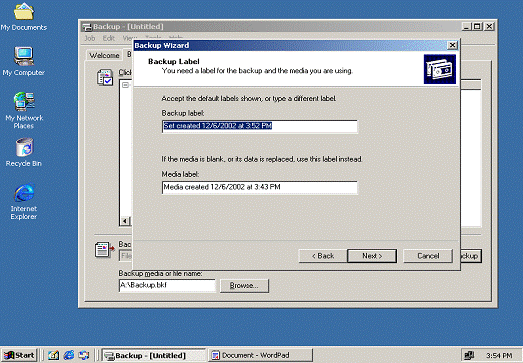Viewport: 523px width, 363px height.
Task: Open the My Documents desktop icon
Action: point(23,17)
